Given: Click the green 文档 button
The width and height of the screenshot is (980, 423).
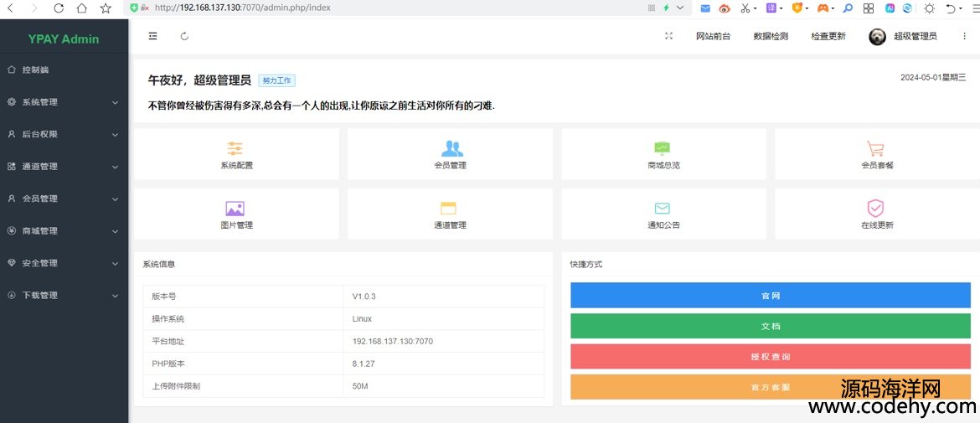Looking at the screenshot, I should 770,326.
